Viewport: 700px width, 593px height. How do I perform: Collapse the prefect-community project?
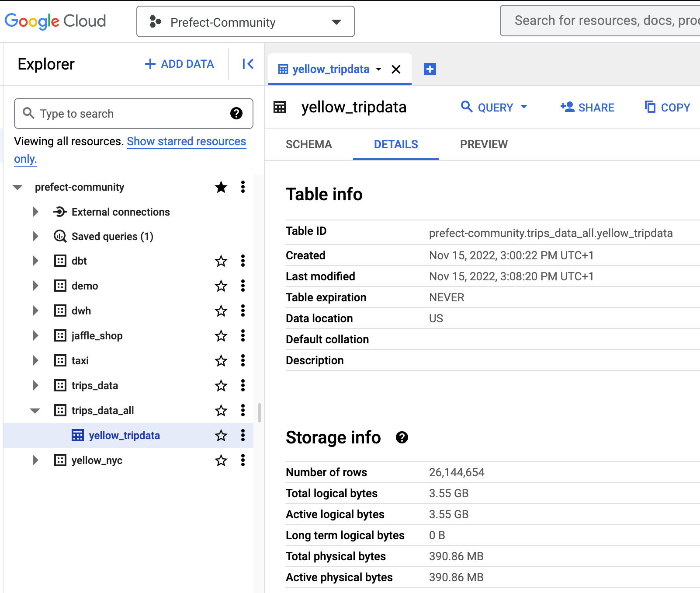[17, 187]
